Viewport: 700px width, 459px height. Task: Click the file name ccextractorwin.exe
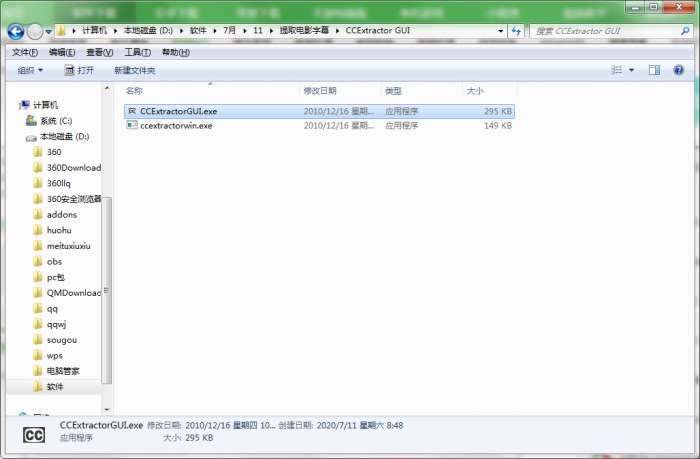[x=176, y=126]
